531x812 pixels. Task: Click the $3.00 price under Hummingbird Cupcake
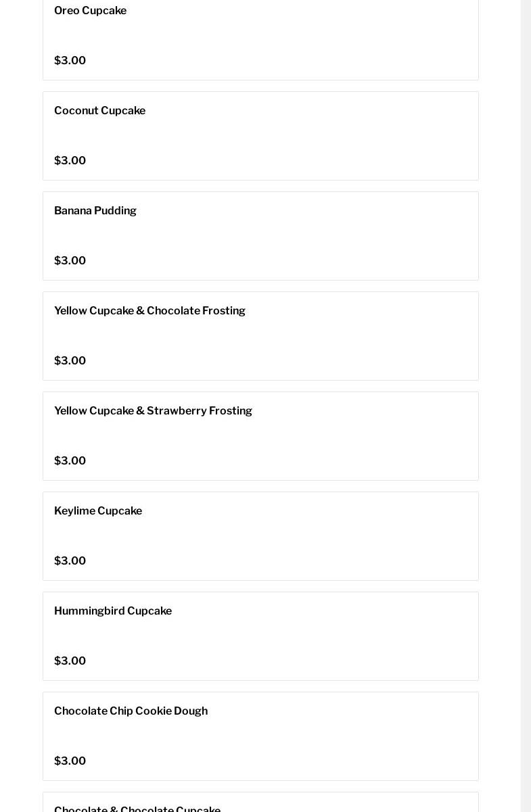click(x=70, y=661)
